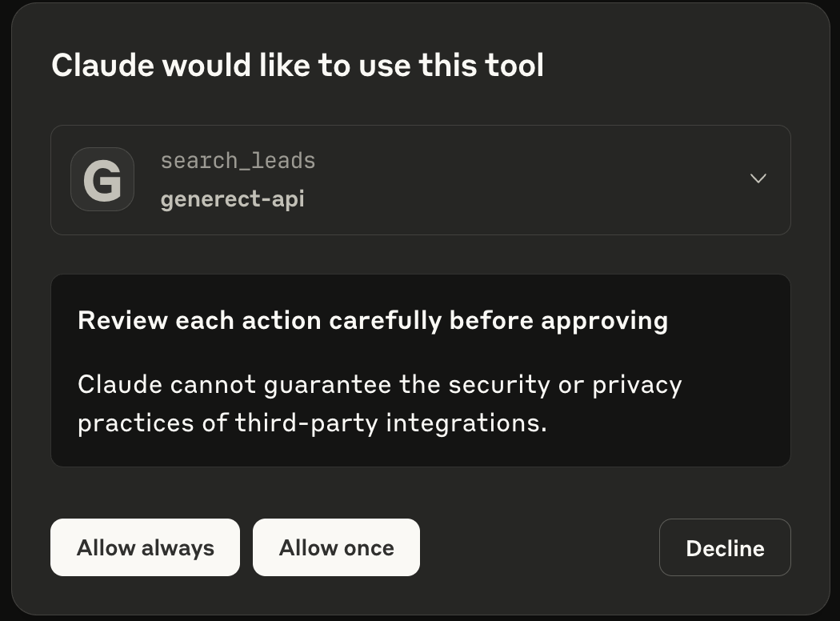Decline the tool request
Viewport: 840px width, 621px height.
[x=725, y=547]
